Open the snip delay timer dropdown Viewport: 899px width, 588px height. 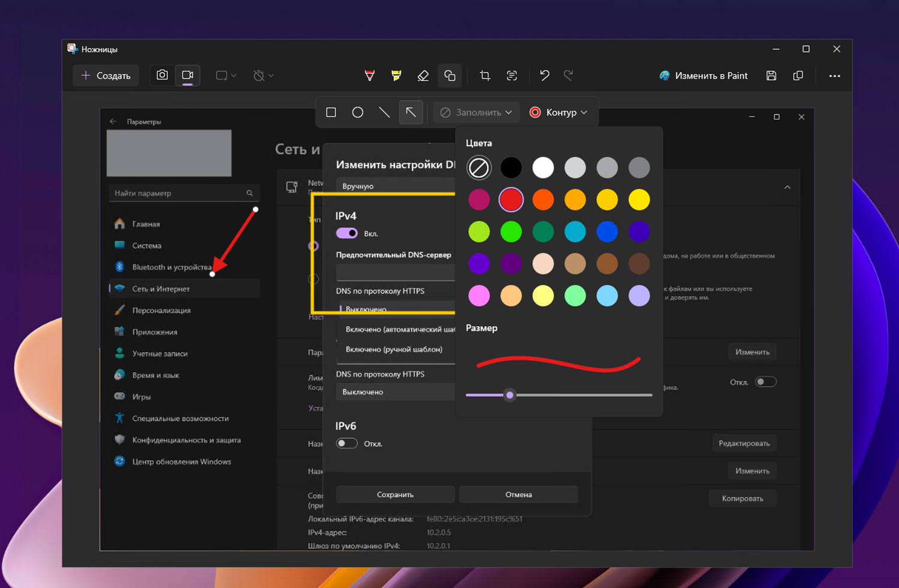[263, 76]
